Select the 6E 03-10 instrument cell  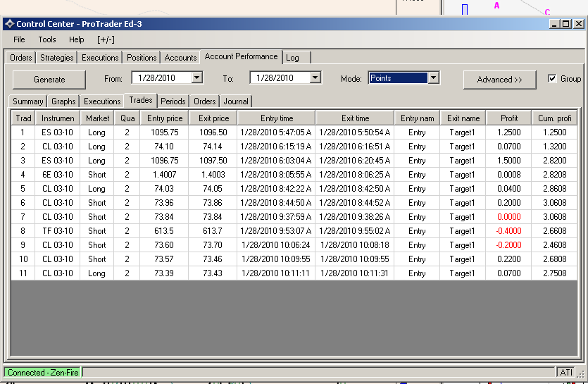click(57, 175)
